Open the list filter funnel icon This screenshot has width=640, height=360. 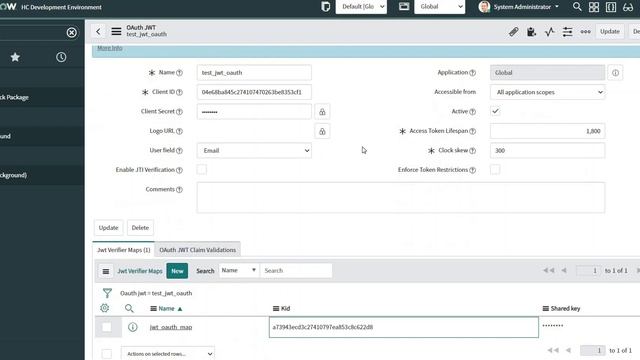pyautogui.click(x=107, y=293)
